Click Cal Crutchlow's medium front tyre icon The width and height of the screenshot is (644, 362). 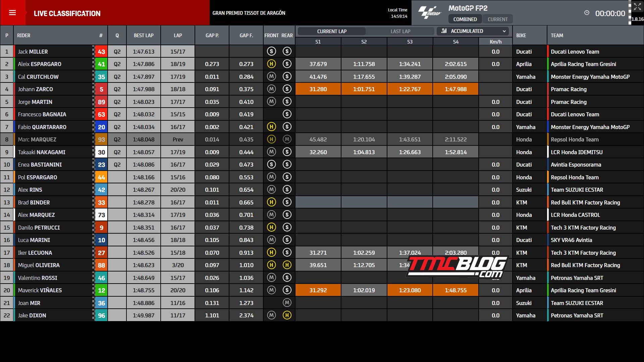(x=271, y=76)
